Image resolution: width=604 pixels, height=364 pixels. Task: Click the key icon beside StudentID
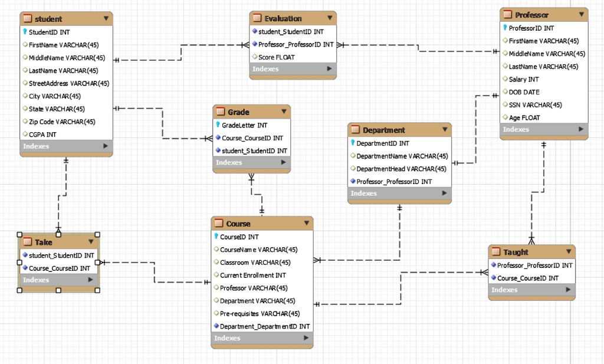pos(25,32)
